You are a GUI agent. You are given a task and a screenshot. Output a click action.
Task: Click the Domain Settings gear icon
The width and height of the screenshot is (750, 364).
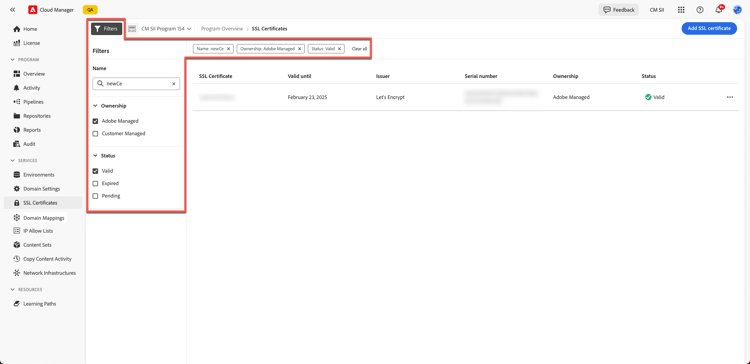(x=17, y=189)
